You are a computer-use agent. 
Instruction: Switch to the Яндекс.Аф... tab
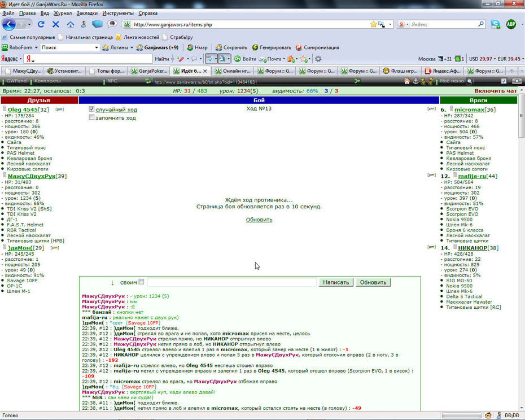click(443, 71)
